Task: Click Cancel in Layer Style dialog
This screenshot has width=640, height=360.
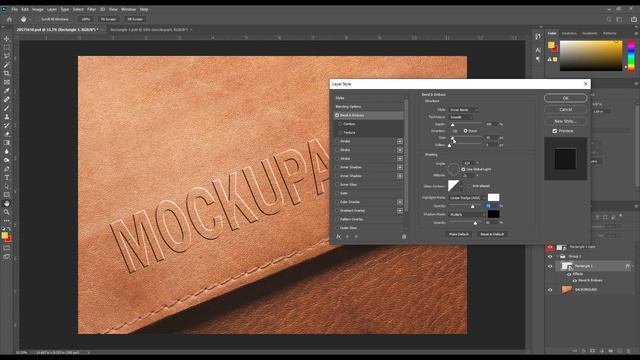Action: tap(565, 109)
